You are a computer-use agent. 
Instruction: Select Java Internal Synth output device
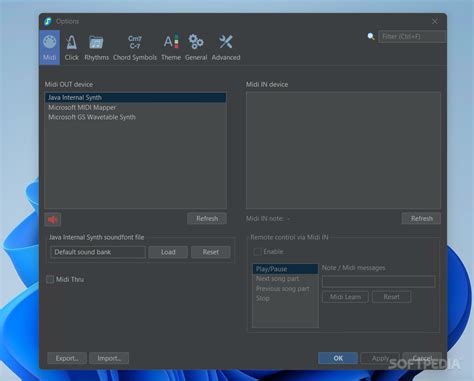coord(136,97)
